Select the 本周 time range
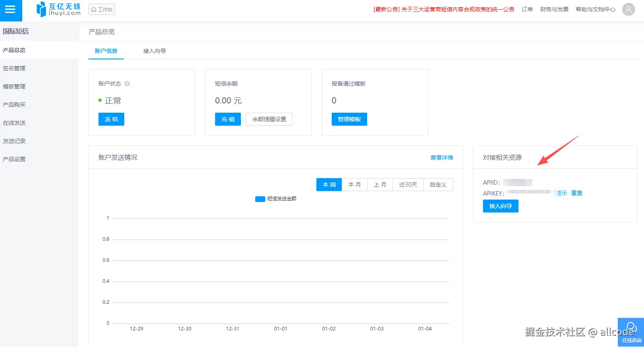 click(329, 185)
